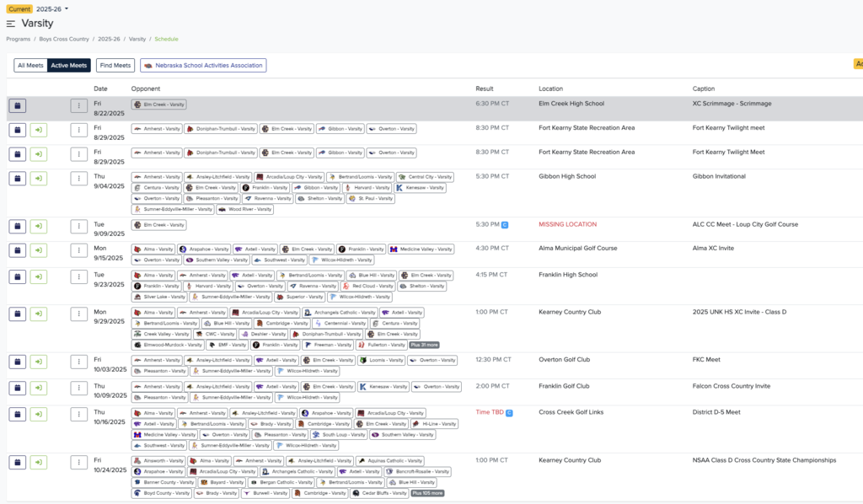Open Nebraska School Activities Association link
The width and height of the screenshot is (863, 504).
[x=203, y=66]
